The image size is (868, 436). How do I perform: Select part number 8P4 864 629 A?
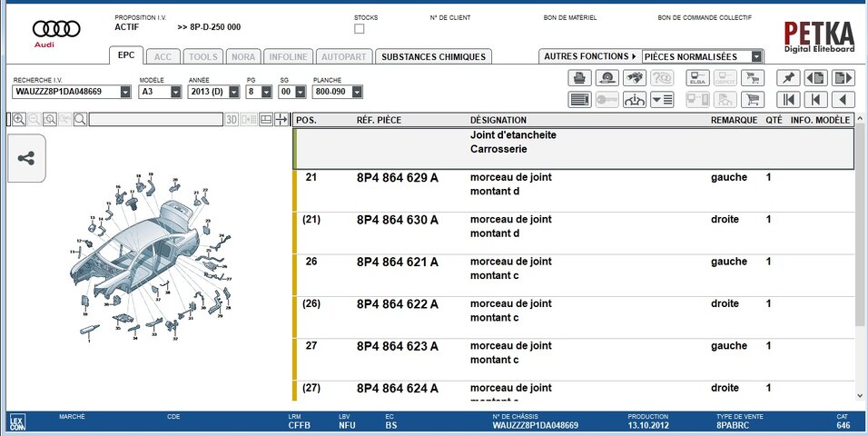398,178
